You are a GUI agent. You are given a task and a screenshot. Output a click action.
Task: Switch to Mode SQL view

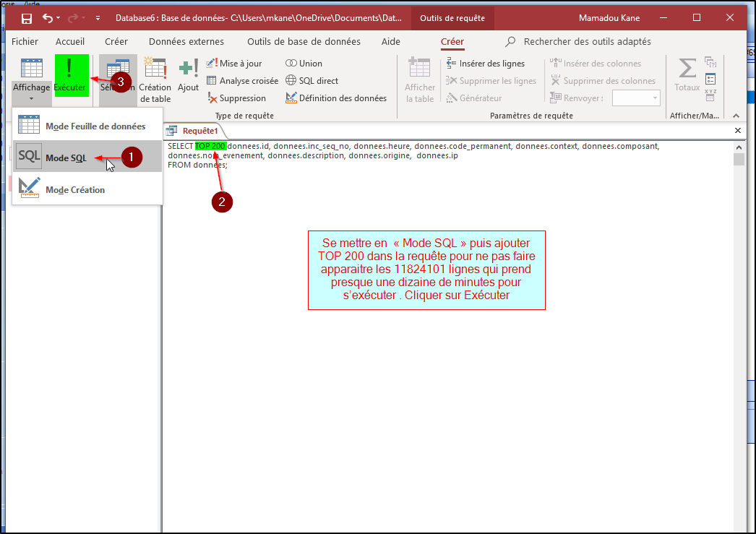pyautogui.click(x=66, y=158)
